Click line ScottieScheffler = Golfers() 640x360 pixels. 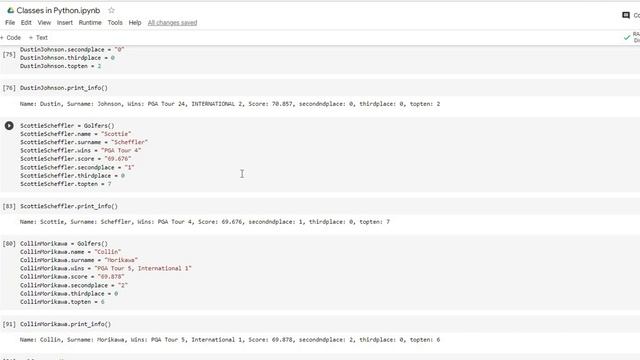pyautogui.click(x=67, y=126)
